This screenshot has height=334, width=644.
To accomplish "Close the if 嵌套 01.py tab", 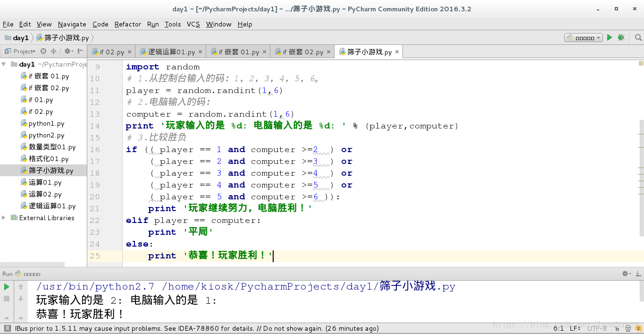I will 264,52.
